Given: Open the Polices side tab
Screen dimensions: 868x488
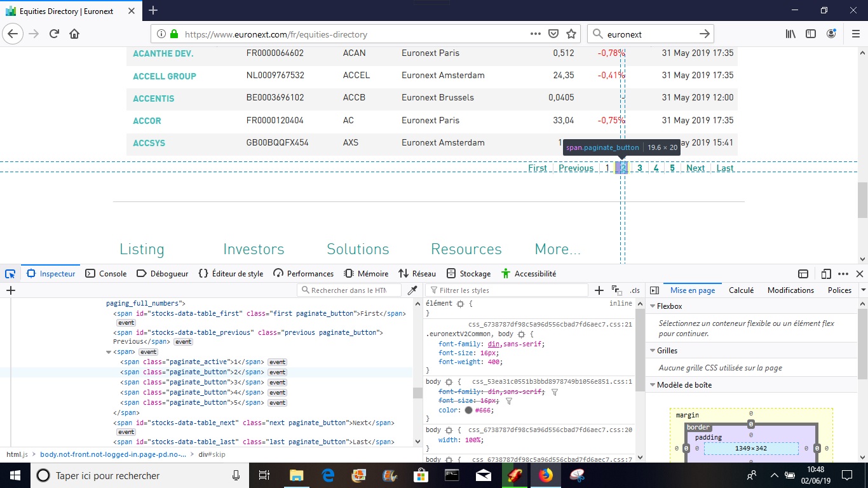Looking at the screenshot, I should coord(839,290).
